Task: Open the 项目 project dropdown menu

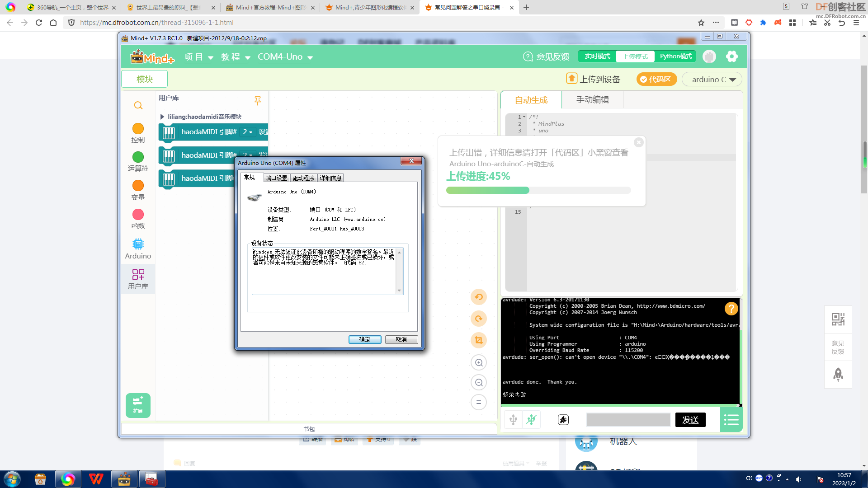Action: 198,57
